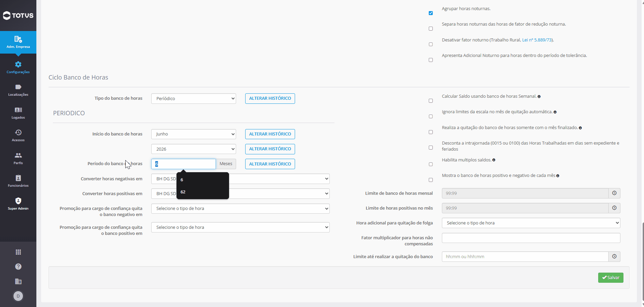Click ALTERAR HISTÓRICO for Junho month
The height and width of the screenshot is (307, 644).
click(x=270, y=134)
